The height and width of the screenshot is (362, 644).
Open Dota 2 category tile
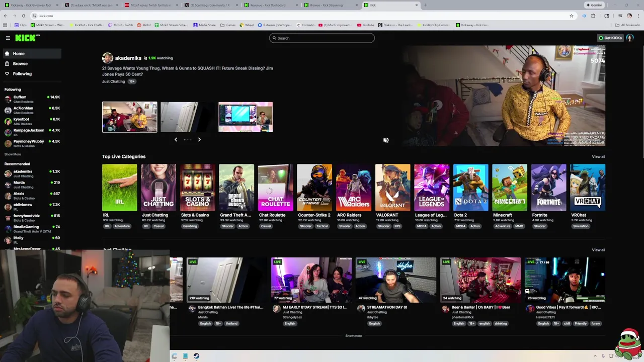[470, 188]
